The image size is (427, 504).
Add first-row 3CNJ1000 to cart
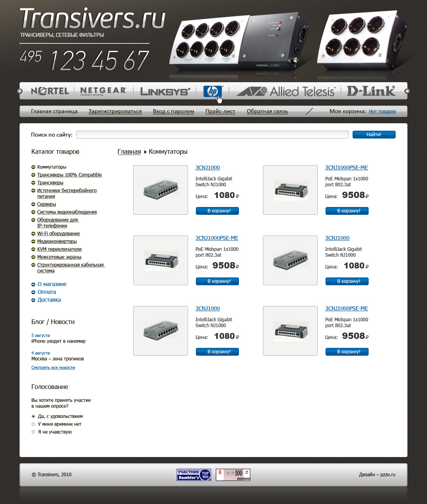(x=217, y=211)
